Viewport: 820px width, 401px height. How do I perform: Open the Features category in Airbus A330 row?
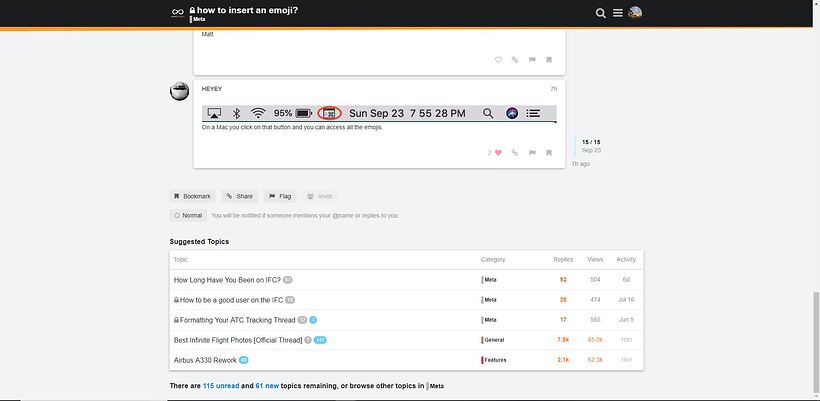(x=494, y=360)
